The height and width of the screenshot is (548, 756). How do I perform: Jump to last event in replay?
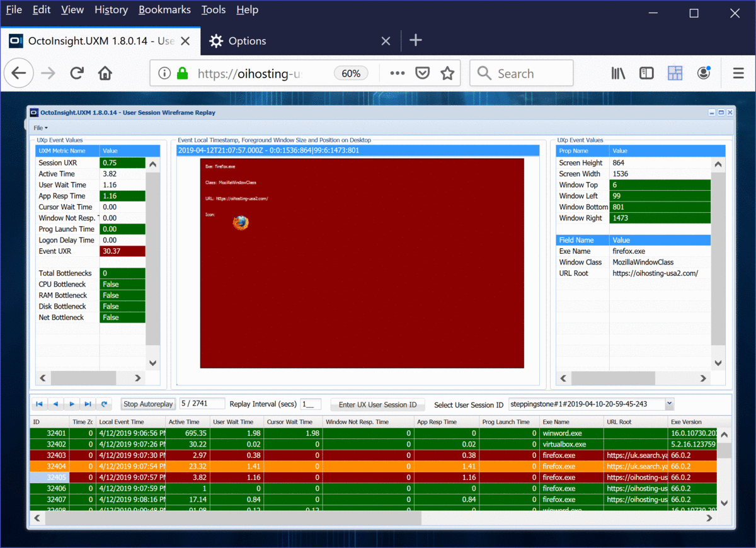[x=88, y=404]
